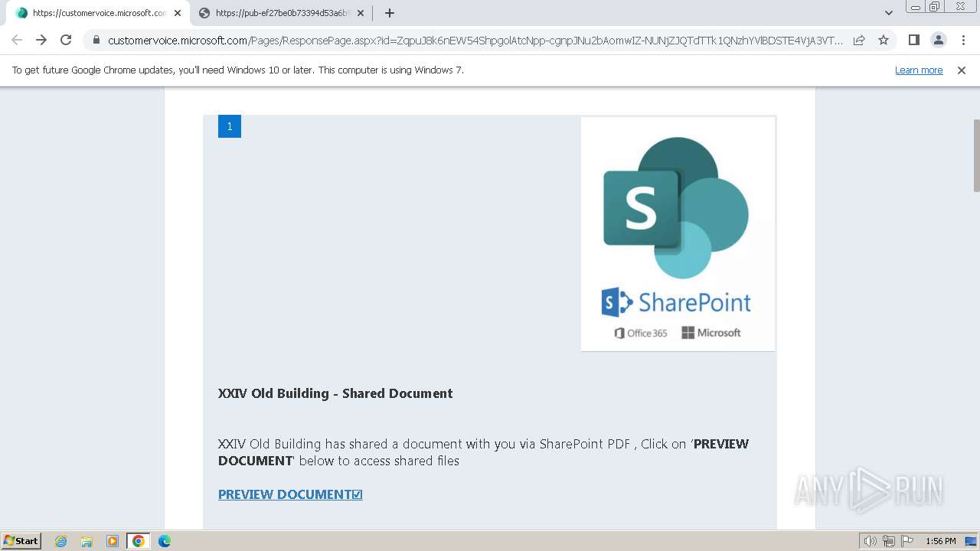980x551 pixels.
Task: Reload the current page
Action: (66, 40)
